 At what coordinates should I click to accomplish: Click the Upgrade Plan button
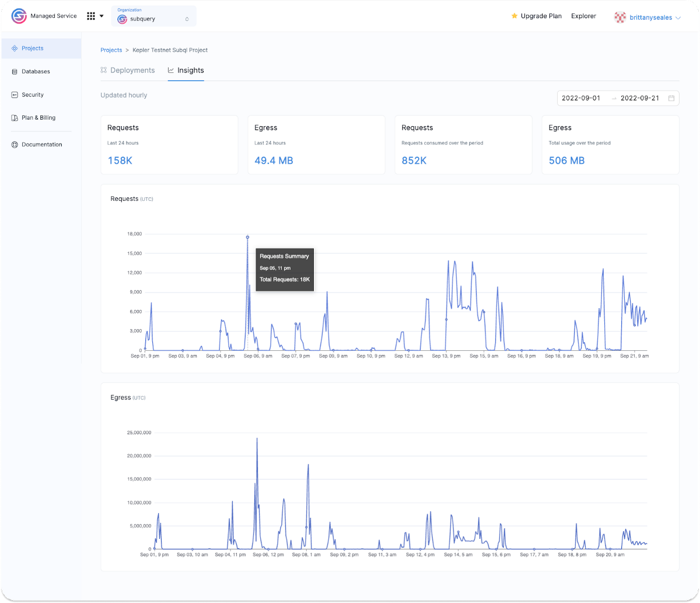tap(537, 16)
